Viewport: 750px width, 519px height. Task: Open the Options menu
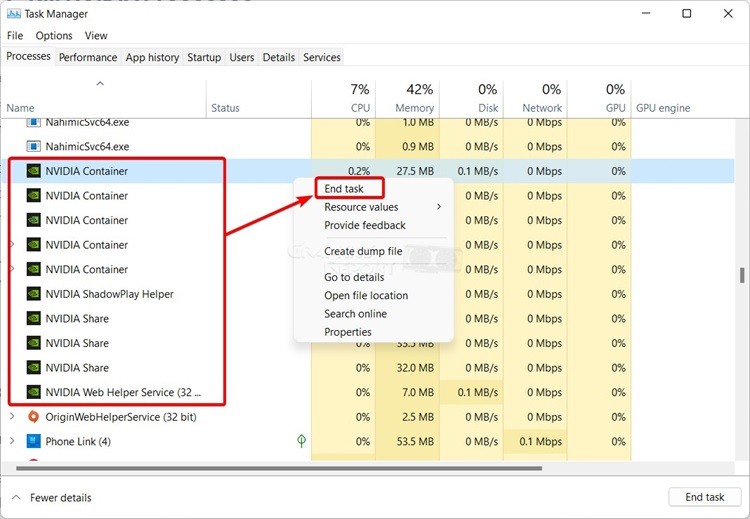point(54,36)
